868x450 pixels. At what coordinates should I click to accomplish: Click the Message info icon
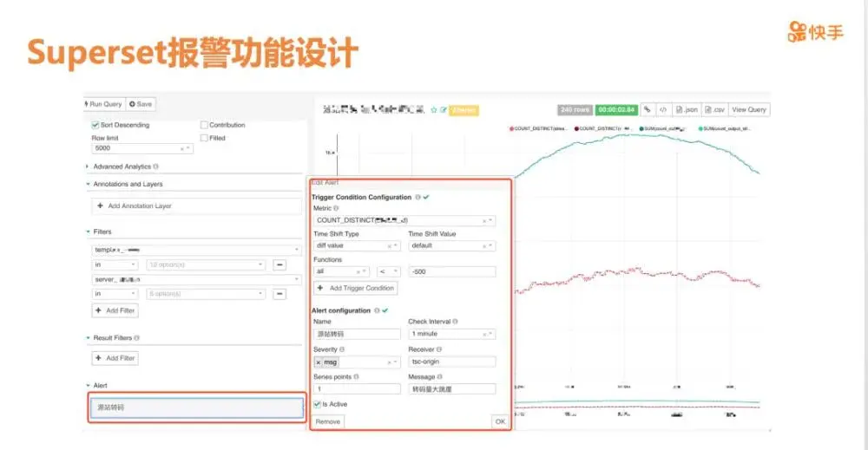pyautogui.click(x=439, y=377)
